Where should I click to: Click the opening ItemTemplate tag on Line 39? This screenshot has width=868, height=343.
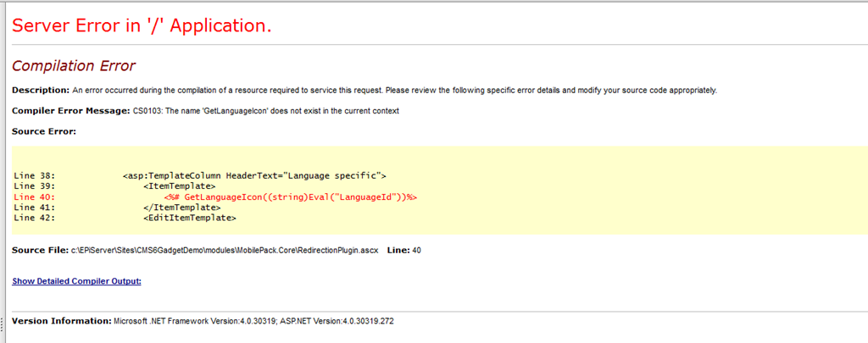179,186
